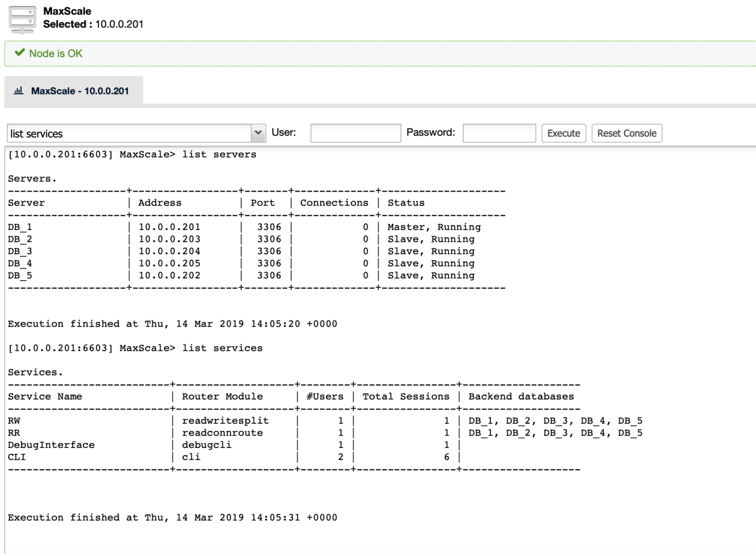The height and width of the screenshot is (556, 756).
Task: Switch to the MaxScale - 10.0.0.201 tab
Action: [x=80, y=90]
